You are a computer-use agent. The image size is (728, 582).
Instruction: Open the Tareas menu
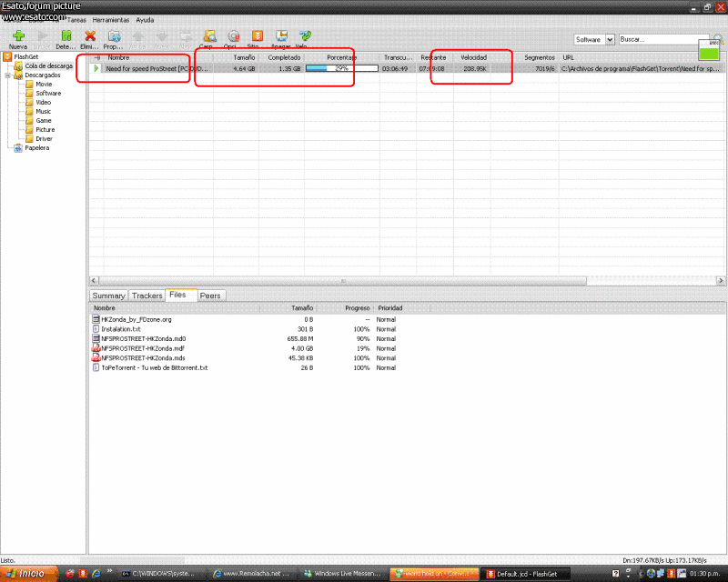pyautogui.click(x=76, y=20)
